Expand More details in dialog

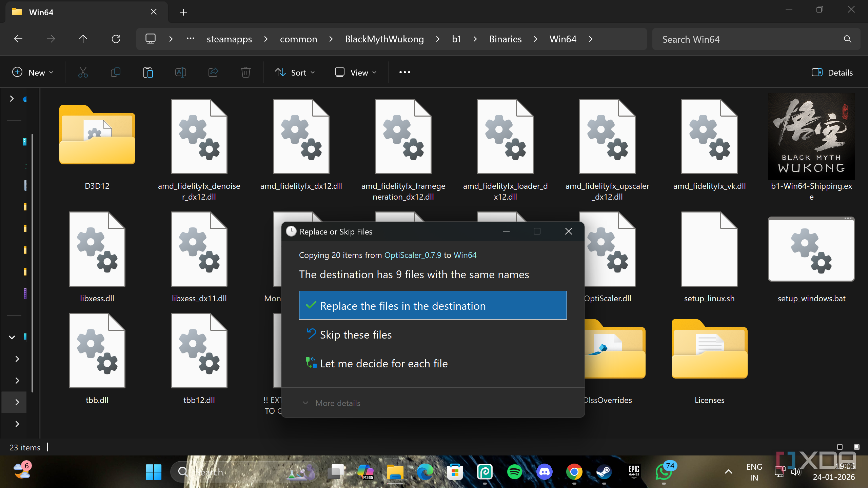[332, 403]
